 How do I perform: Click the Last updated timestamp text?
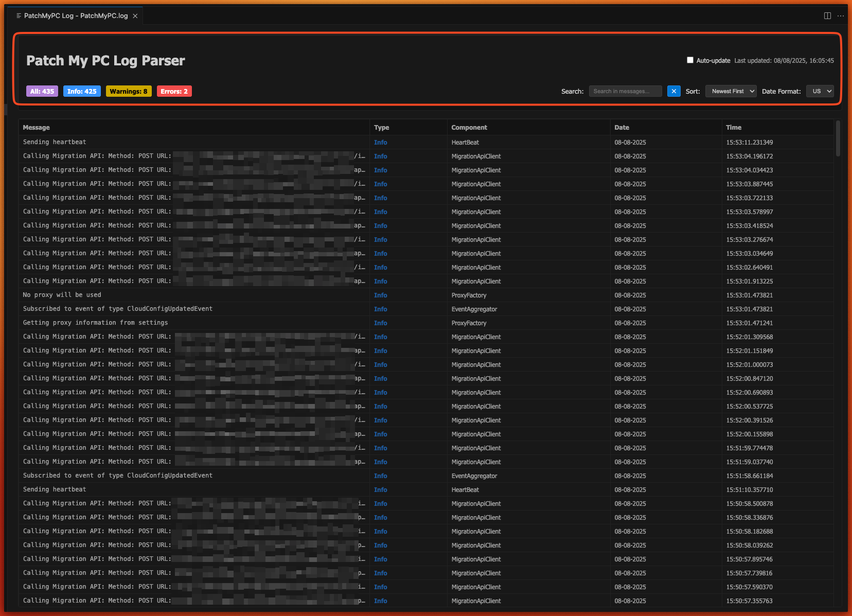pyautogui.click(x=784, y=61)
